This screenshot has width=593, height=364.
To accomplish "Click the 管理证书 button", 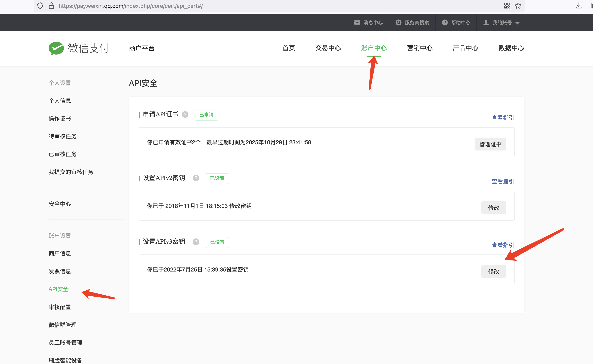I will click(490, 144).
